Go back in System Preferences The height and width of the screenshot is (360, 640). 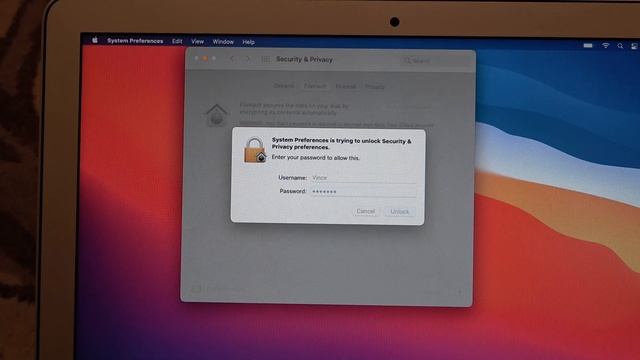[232, 59]
